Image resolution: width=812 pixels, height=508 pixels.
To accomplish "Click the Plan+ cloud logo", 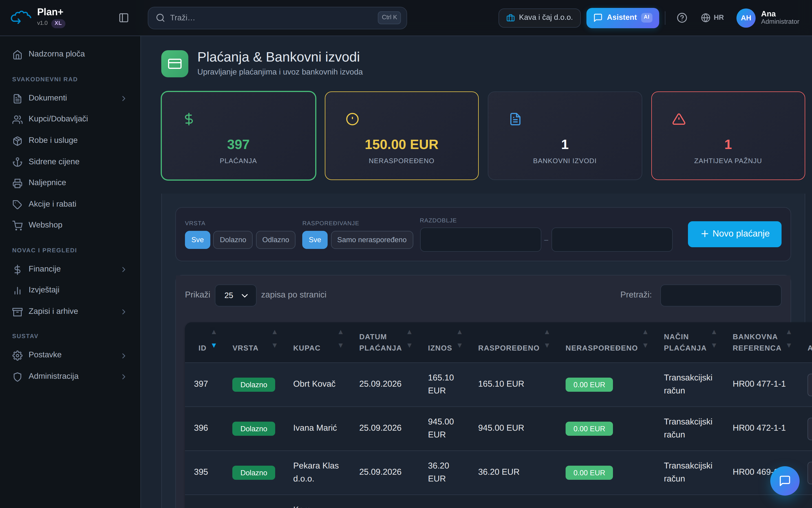I will pos(21,17).
